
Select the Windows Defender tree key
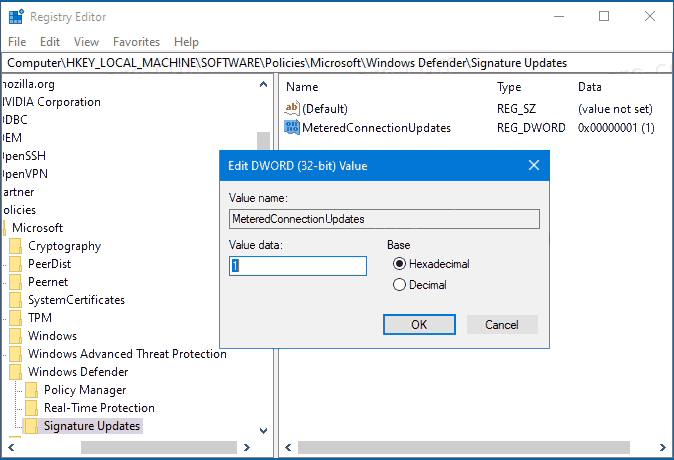pyautogui.click(x=78, y=372)
